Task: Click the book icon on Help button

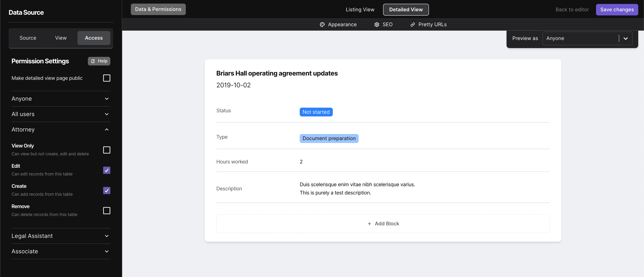Action: click(x=93, y=61)
